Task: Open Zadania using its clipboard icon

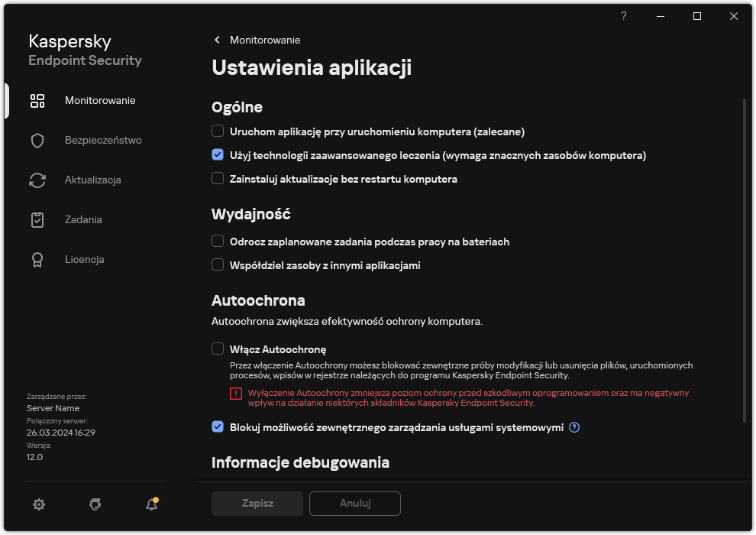Action: 37,219
